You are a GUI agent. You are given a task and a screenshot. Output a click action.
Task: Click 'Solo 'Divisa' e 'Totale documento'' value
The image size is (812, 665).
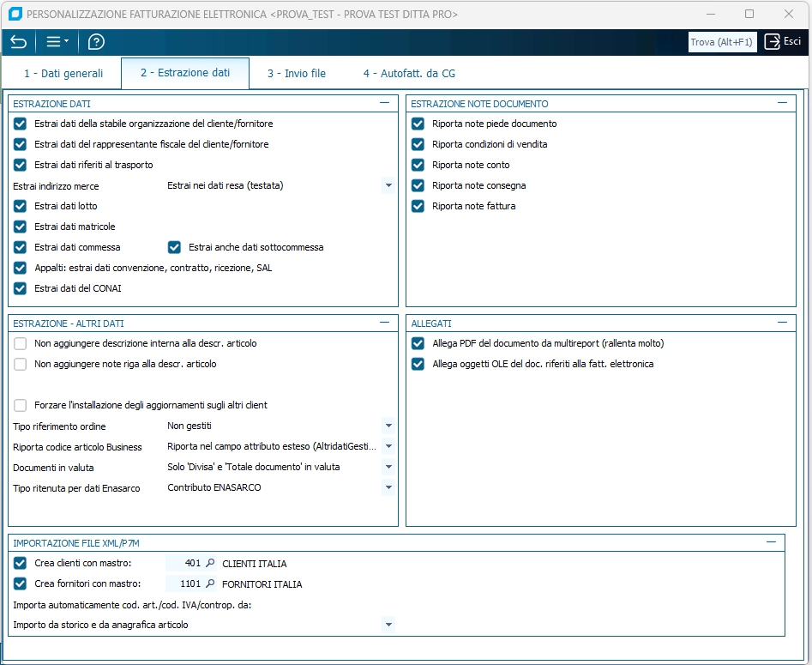(254, 467)
